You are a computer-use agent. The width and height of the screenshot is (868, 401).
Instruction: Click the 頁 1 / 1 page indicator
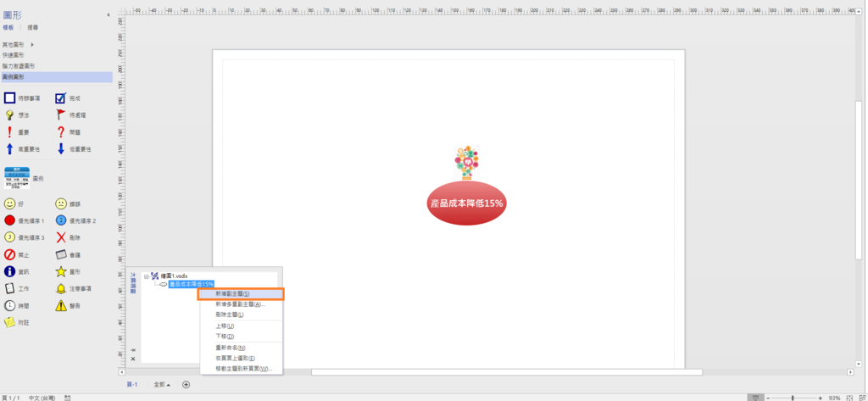pyautogui.click(x=11, y=398)
